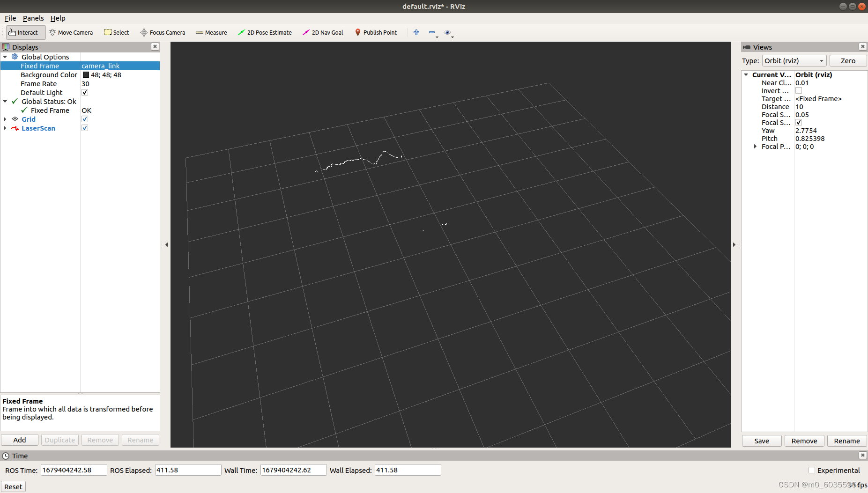Open the Panels menu
Image resolution: width=868 pixels, height=493 pixels.
coord(33,18)
